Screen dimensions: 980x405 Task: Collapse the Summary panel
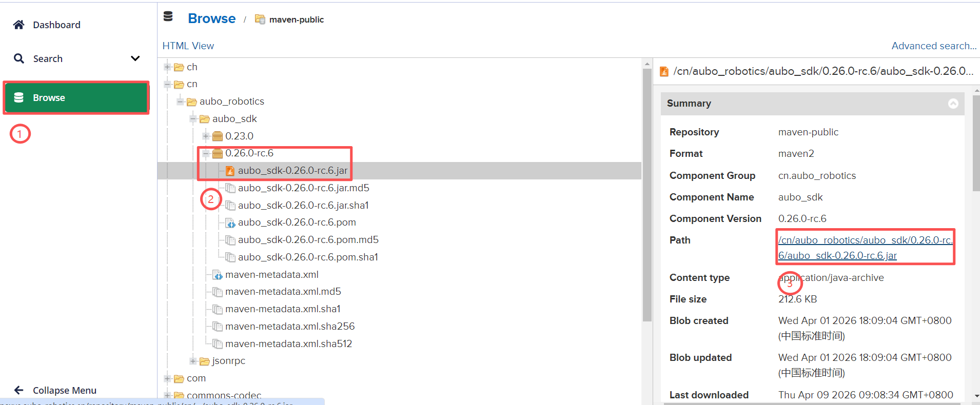point(953,104)
